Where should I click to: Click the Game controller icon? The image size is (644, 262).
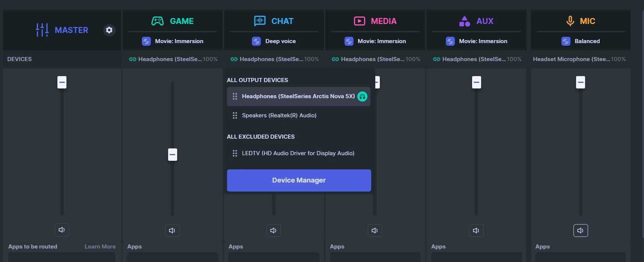(157, 21)
